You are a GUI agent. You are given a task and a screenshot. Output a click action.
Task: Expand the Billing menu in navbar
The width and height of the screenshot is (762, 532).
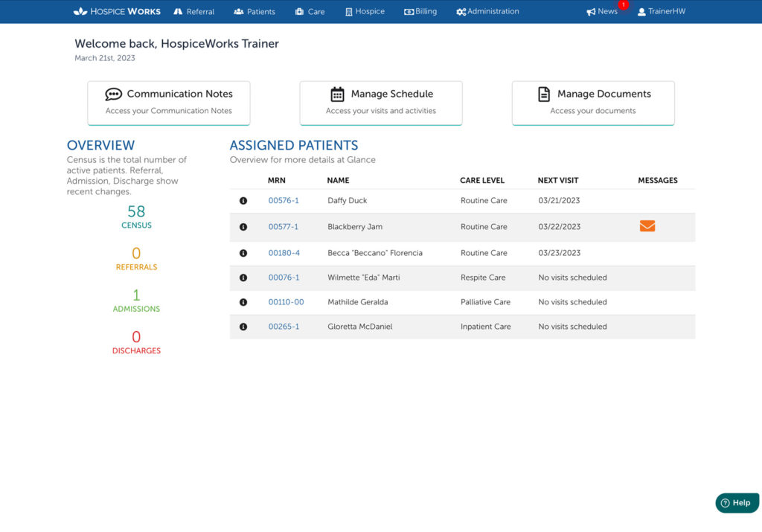(420, 11)
